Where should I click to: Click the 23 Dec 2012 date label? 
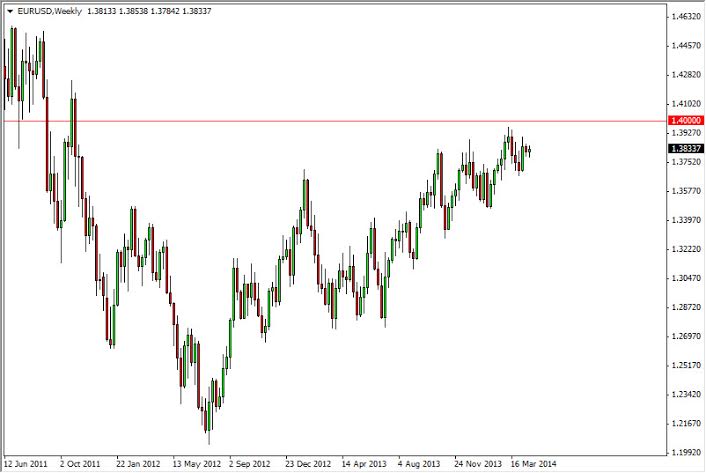308,464
